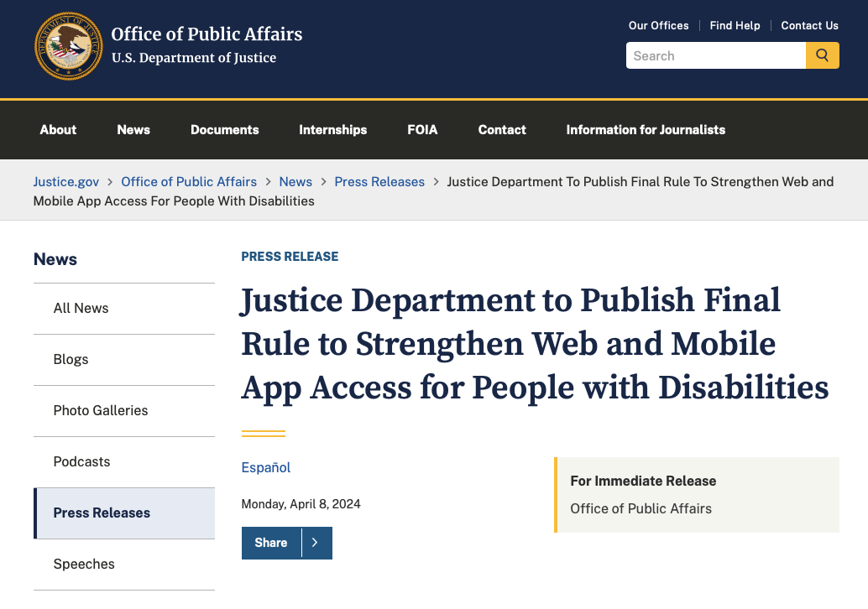
Task: Read the article in Español
Action: [x=266, y=467]
